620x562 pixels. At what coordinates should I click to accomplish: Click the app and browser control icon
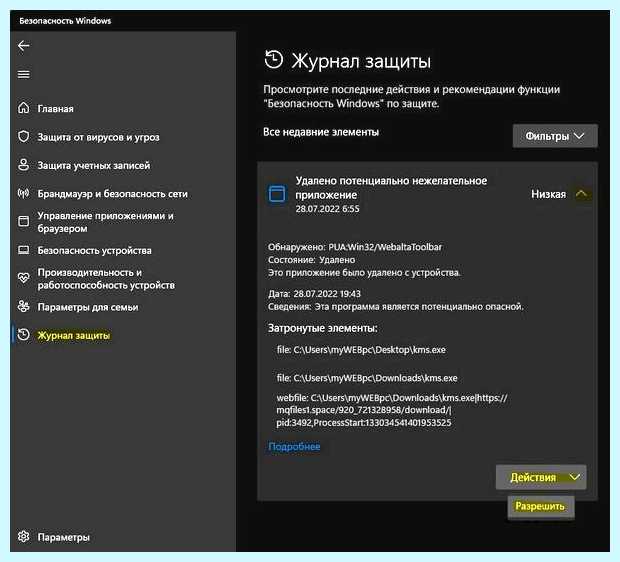[24, 221]
